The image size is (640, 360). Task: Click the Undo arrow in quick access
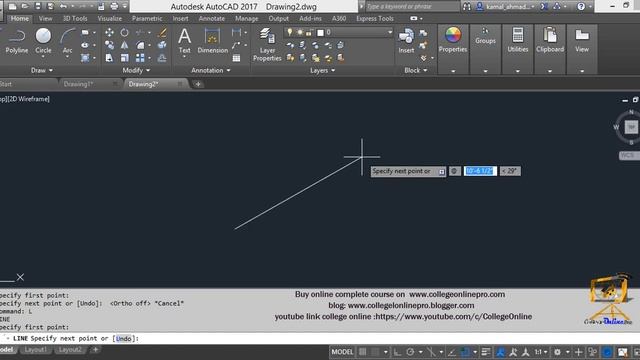point(63,6)
